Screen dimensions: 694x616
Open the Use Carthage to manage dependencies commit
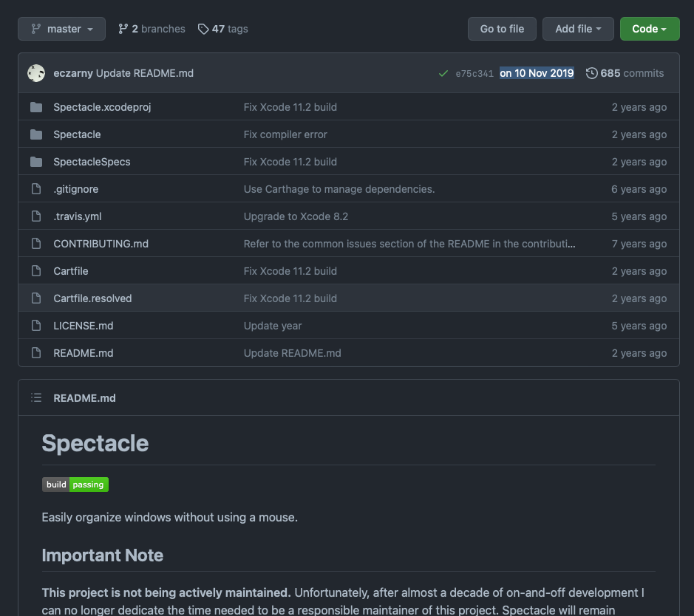[x=339, y=189]
